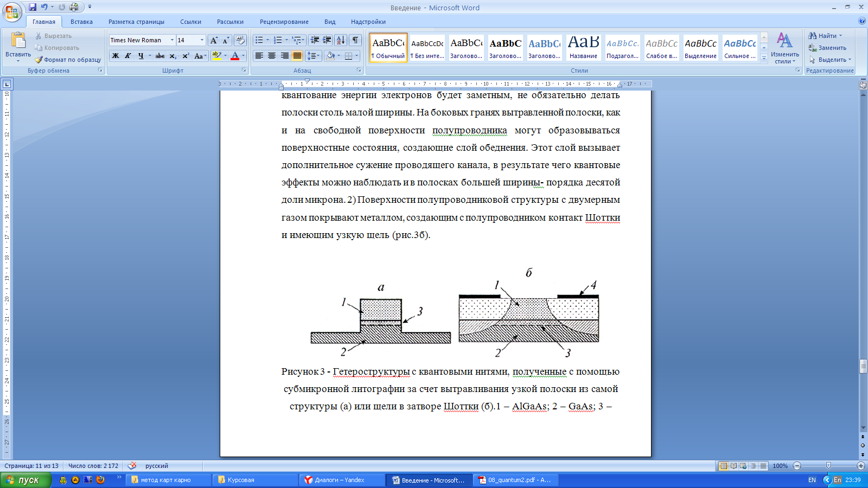The image size is (868, 488).
Task: Click the Clear Formatting eraser icon
Action: pyautogui.click(x=240, y=40)
